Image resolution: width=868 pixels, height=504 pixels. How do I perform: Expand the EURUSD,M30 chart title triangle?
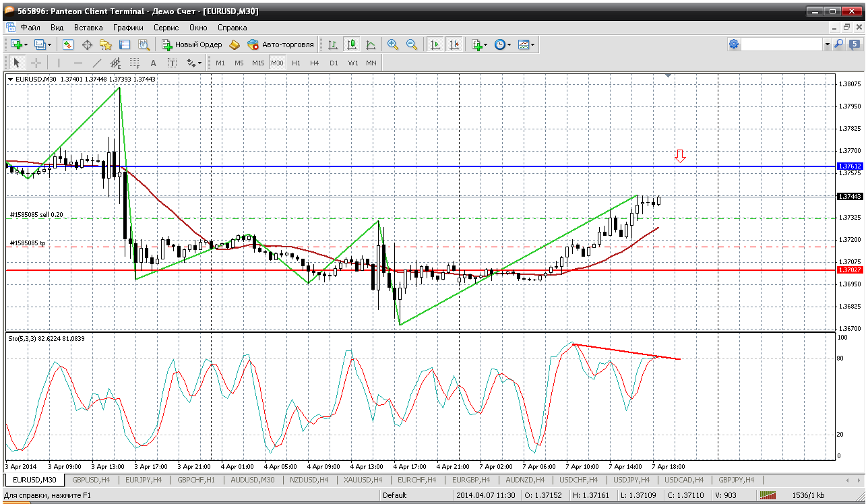(x=10, y=79)
